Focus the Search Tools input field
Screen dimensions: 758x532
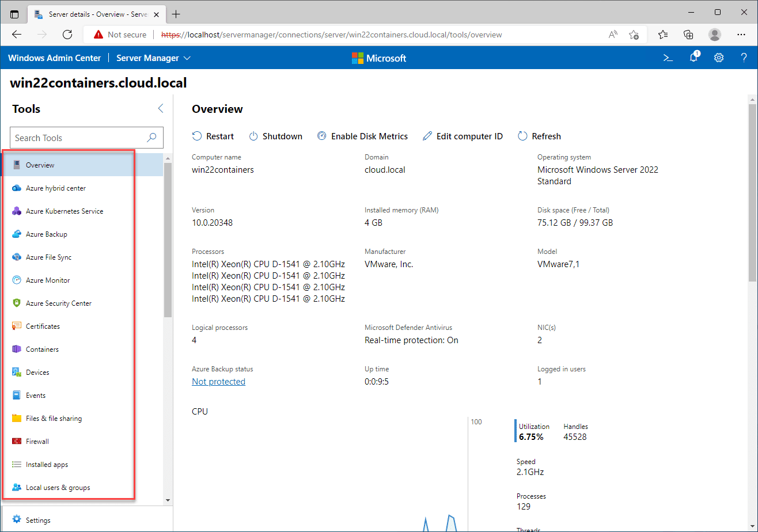78,138
